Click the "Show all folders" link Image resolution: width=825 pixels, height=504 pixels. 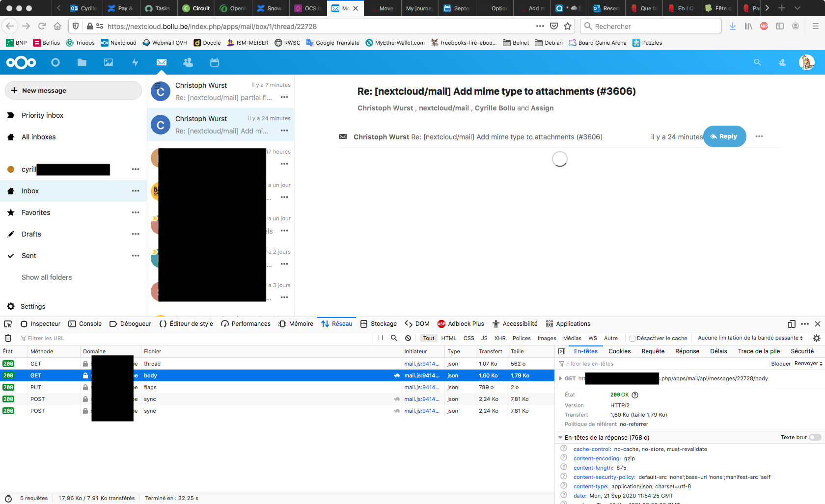pos(47,277)
